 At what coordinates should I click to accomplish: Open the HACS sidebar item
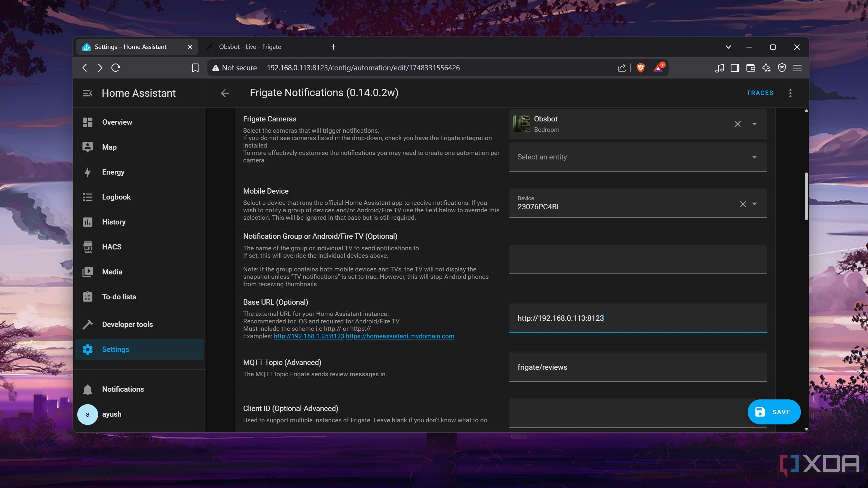(139, 247)
